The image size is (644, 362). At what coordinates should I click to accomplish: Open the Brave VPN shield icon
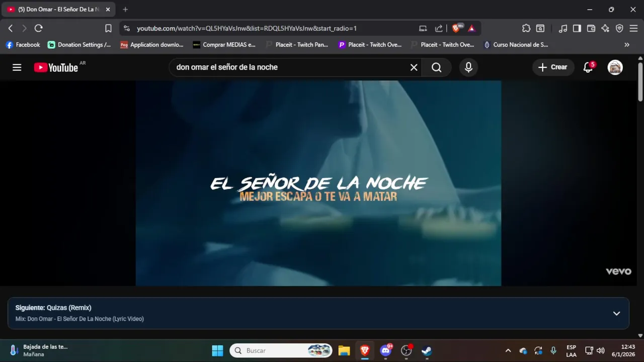click(619, 28)
